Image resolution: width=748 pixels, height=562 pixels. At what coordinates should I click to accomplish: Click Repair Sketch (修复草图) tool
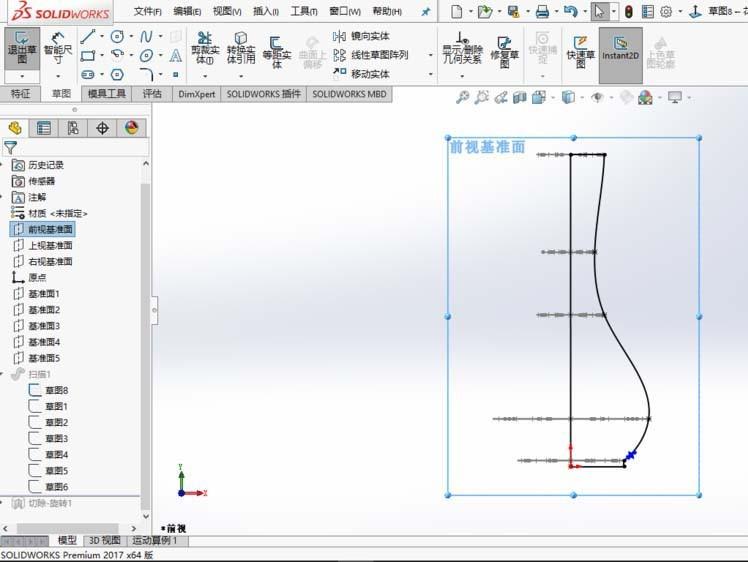click(504, 52)
